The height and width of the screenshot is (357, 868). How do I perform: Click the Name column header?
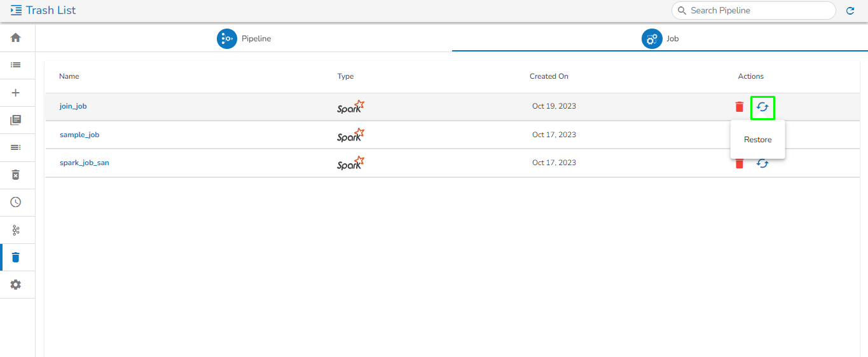69,76
